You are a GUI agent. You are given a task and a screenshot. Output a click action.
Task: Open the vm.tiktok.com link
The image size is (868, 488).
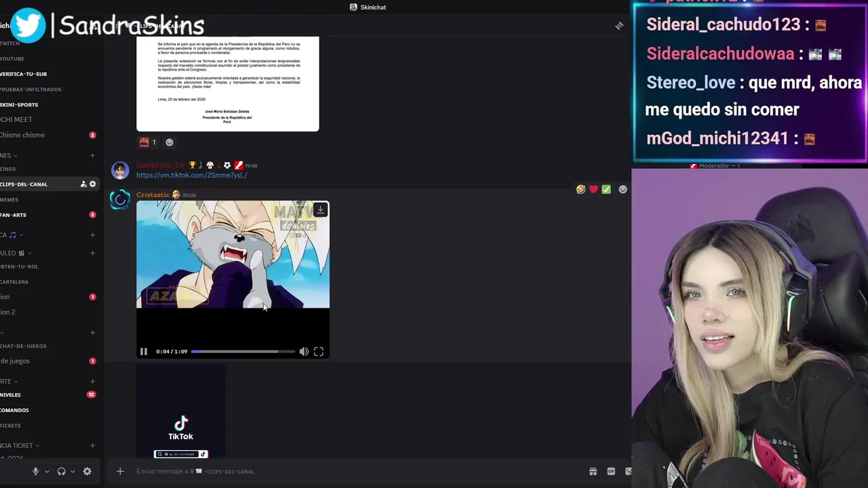point(192,175)
